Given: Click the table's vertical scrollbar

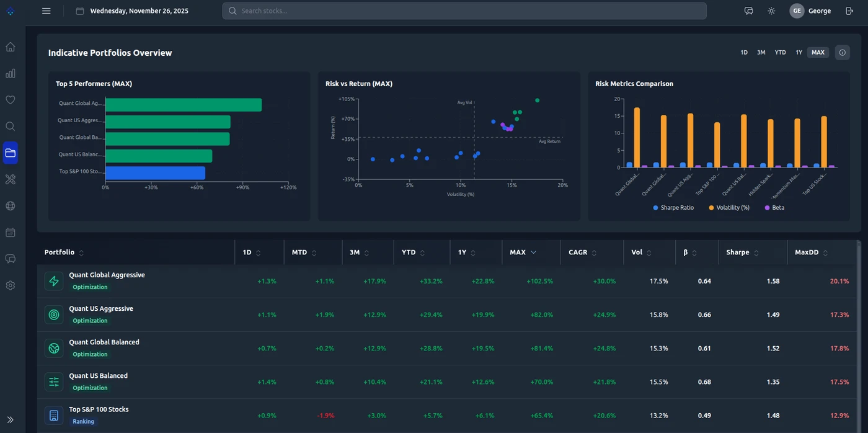Looking at the screenshot, I should 859,336.
